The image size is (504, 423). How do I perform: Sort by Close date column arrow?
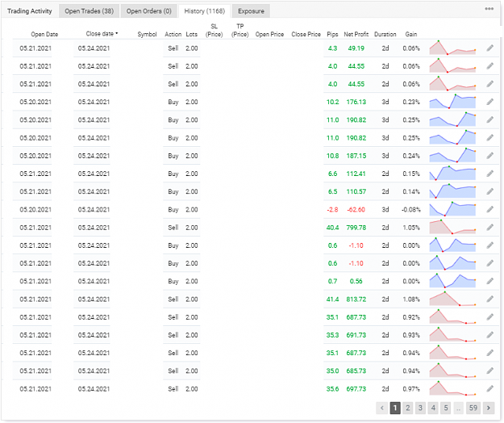[117, 33]
